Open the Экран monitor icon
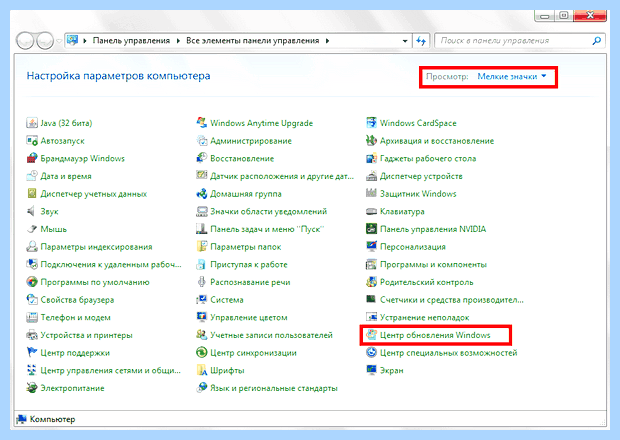 click(x=371, y=370)
